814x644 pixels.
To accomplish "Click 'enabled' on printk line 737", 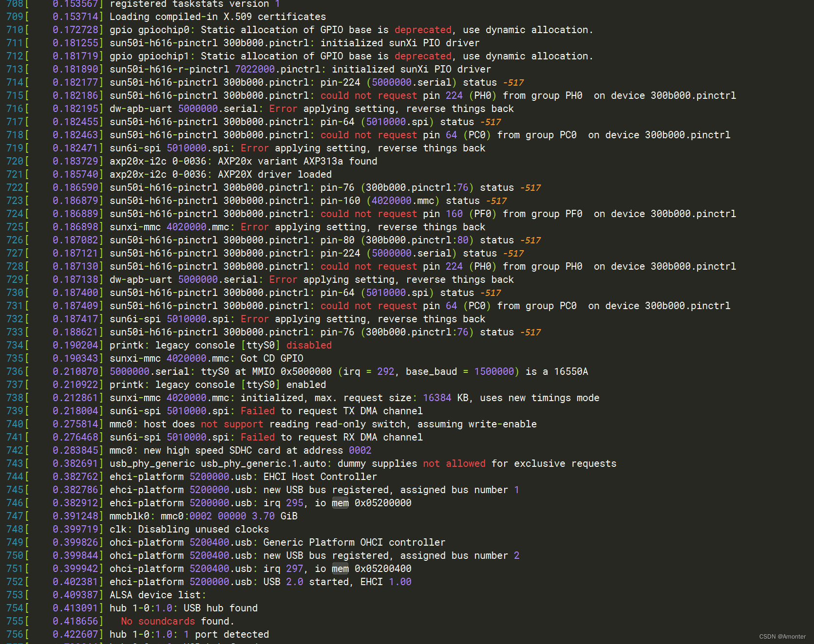I will 306,385.
